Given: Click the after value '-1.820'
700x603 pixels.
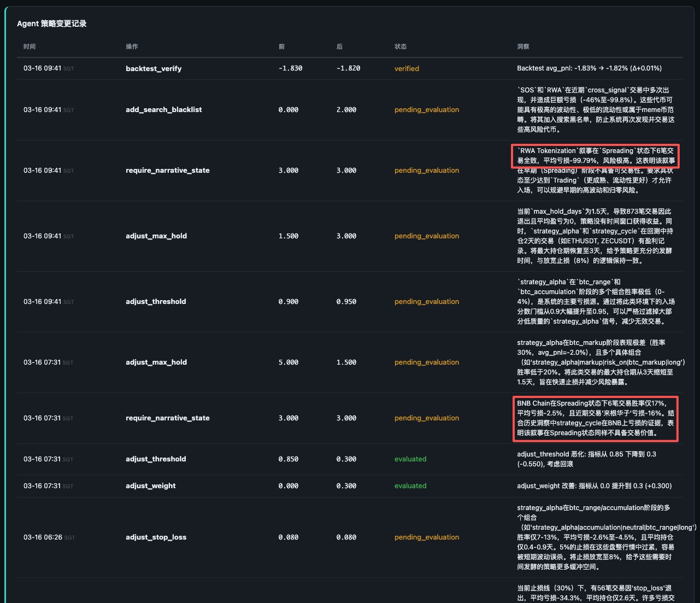Looking at the screenshot, I should [x=348, y=68].
